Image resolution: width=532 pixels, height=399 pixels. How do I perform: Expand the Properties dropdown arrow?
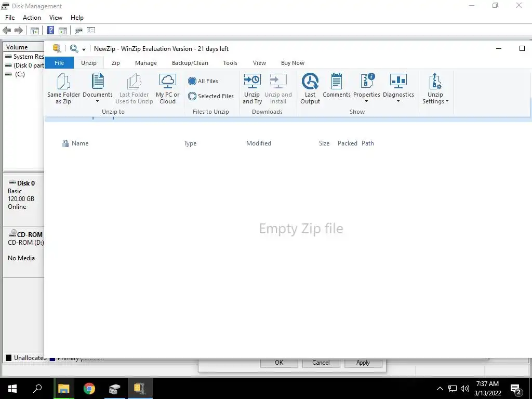pos(366,101)
